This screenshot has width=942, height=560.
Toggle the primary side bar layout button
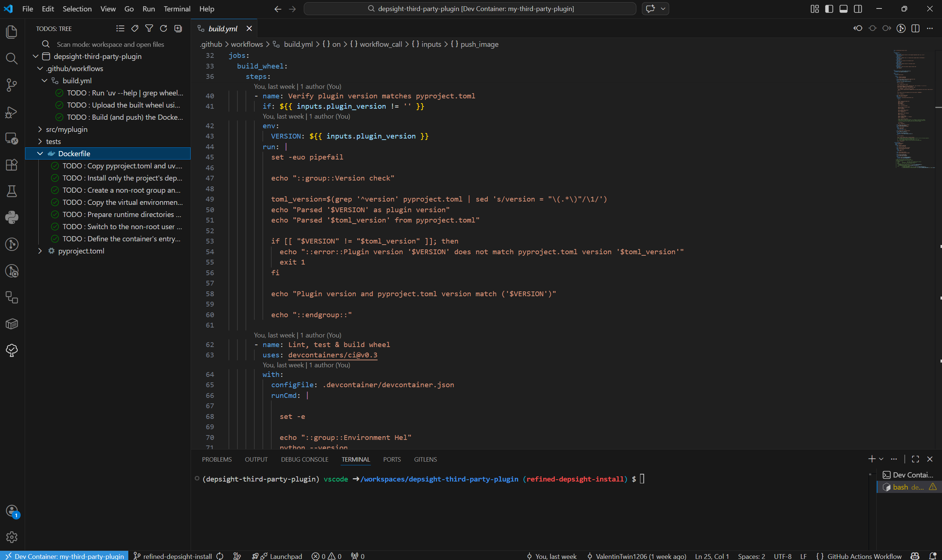[x=829, y=9]
